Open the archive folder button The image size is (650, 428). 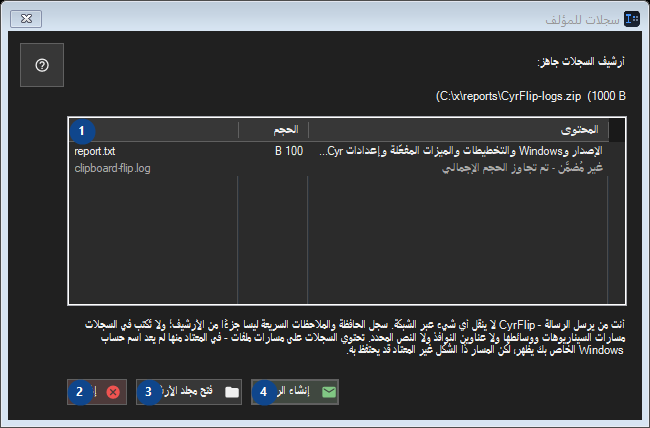pos(189,392)
